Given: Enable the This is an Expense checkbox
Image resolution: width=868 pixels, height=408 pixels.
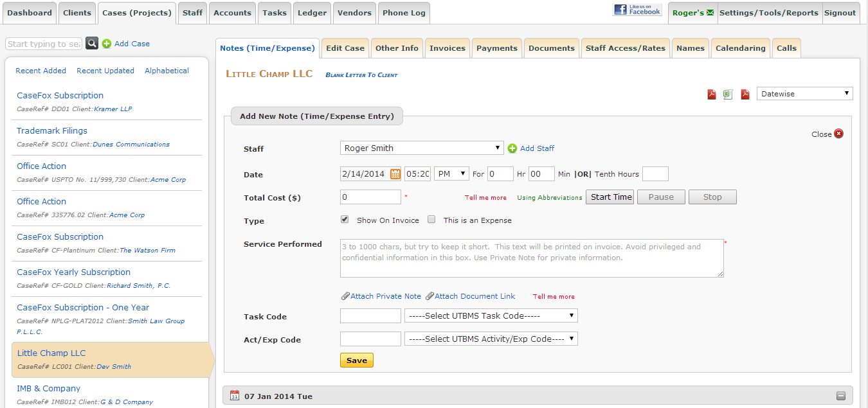Looking at the screenshot, I should [432, 220].
